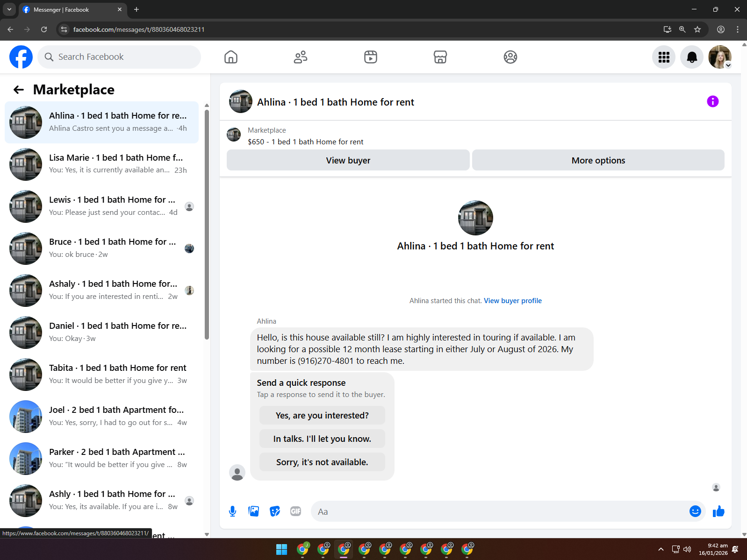Image resolution: width=747 pixels, height=560 pixels.
Task: Open the Bruce conversation
Action: [x=101, y=248]
